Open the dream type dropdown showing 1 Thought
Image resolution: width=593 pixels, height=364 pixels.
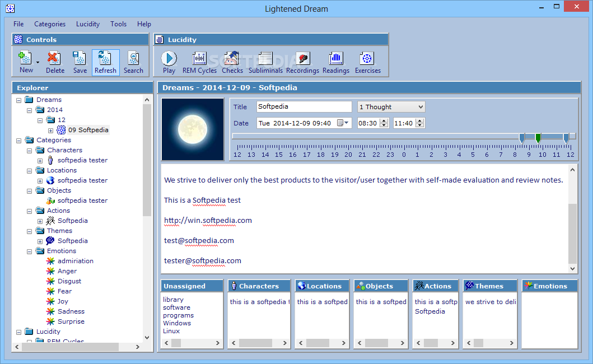(x=391, y=107)
